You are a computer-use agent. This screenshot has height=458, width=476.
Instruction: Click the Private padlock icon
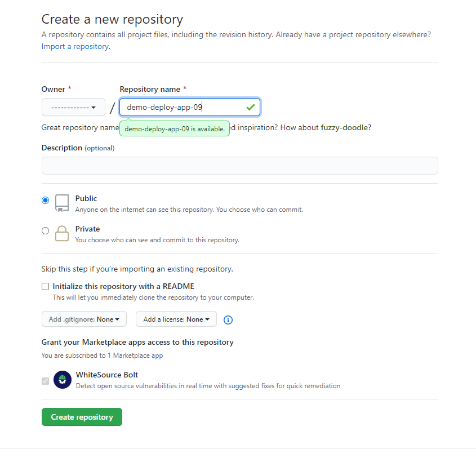point(62,233)
